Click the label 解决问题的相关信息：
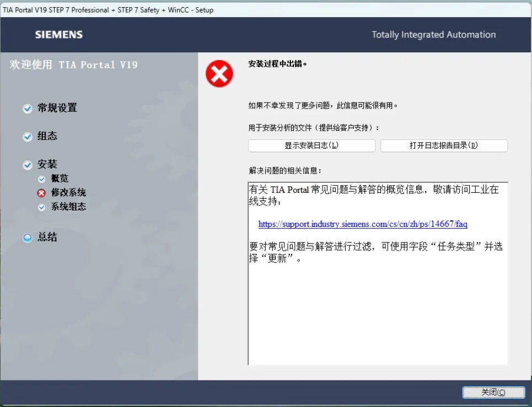Screen dimensions: 532x407 (x=285, y=171)
